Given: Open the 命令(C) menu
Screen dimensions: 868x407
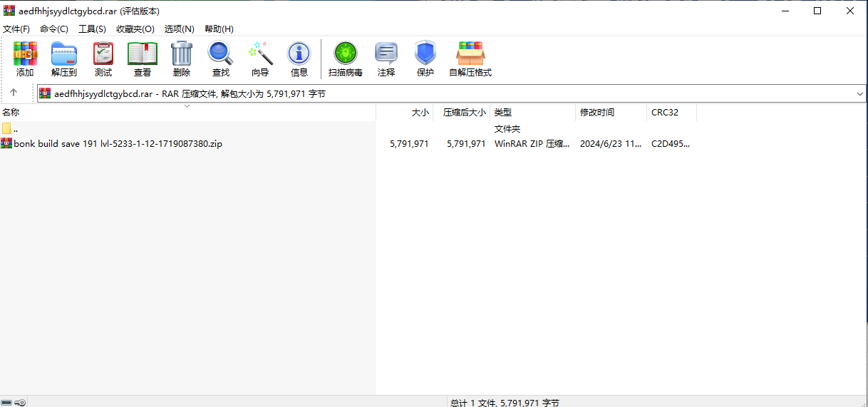Looking at the screenshot, I should [x=54, y=29].
